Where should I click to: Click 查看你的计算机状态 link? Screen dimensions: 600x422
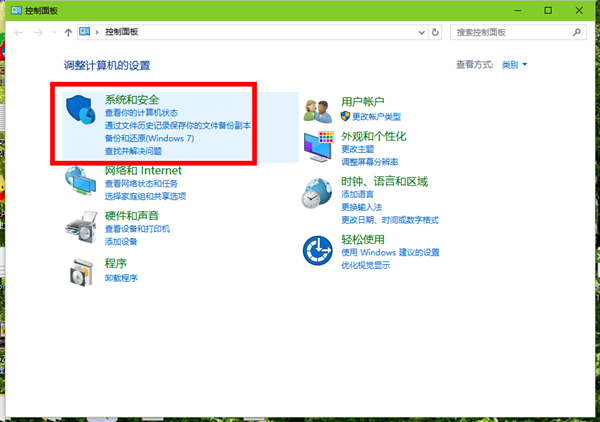pyautogui.click(x=141, y=112)
